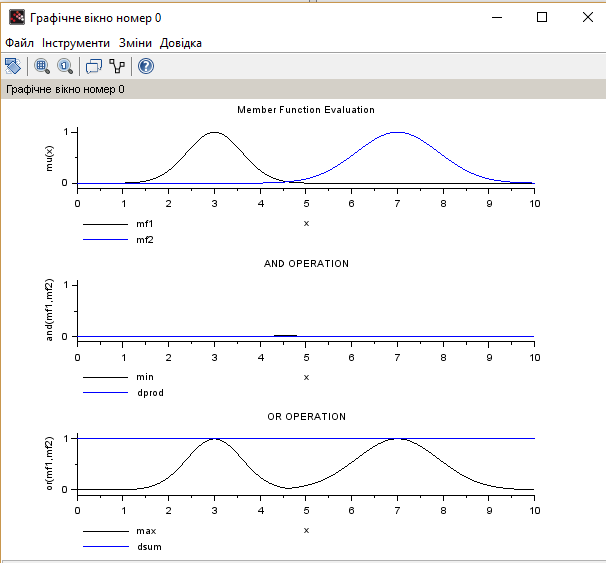
Task: Click the 'OR OPERATION' plot title
Action: pyautogui.click(x=306, y=417)
